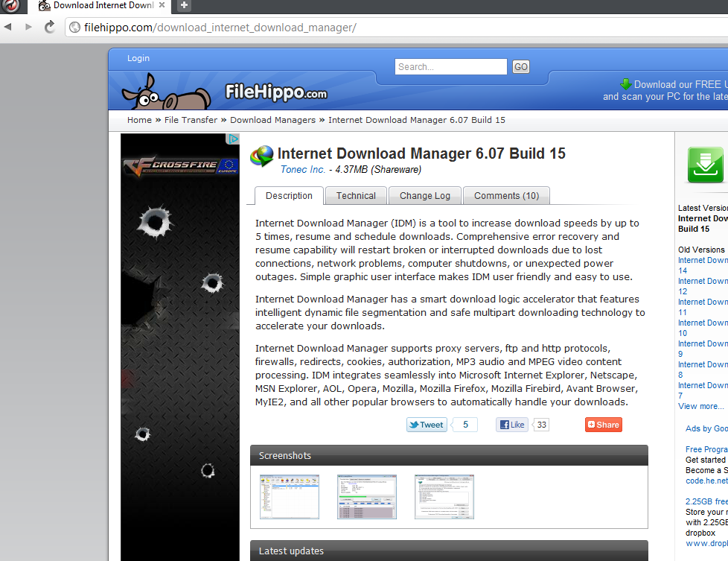
Task: Click the FileHippo.com logo text
Action: coord(276,92)
